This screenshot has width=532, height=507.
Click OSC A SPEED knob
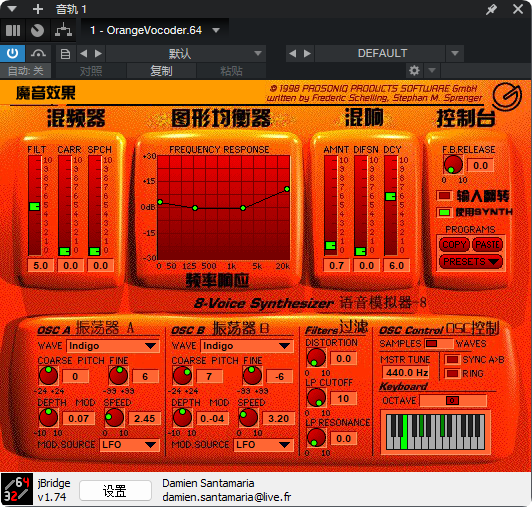114,418
